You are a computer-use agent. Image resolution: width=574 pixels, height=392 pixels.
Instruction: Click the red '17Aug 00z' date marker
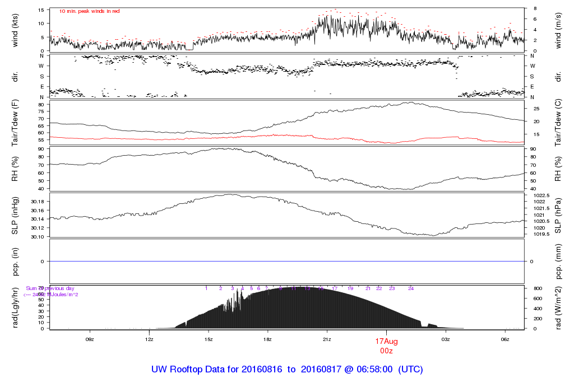pyautogui.click(x=386, y=346)
